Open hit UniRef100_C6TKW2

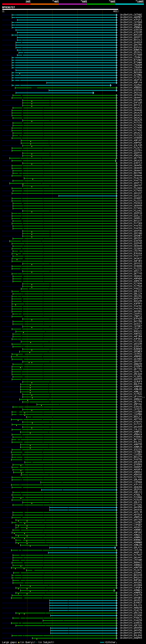(x=131, y=15)
